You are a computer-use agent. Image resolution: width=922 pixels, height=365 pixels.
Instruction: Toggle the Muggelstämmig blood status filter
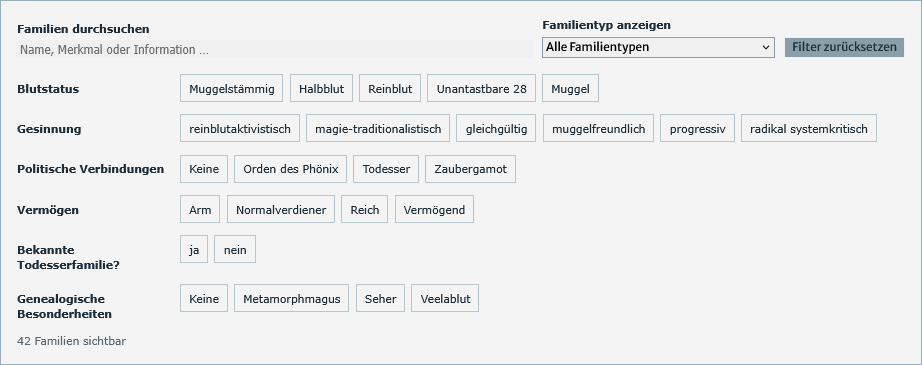tap(232, 89)
